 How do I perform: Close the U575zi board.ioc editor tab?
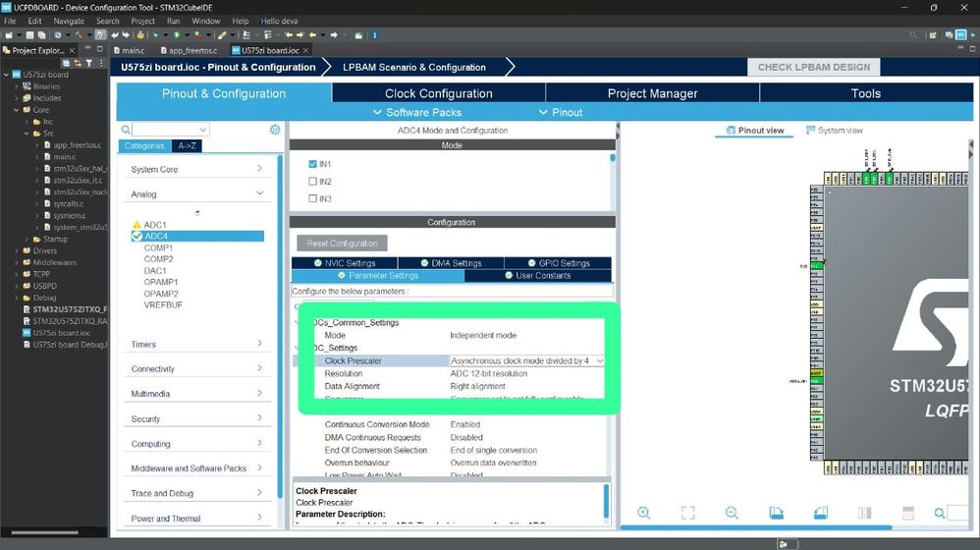305,50
